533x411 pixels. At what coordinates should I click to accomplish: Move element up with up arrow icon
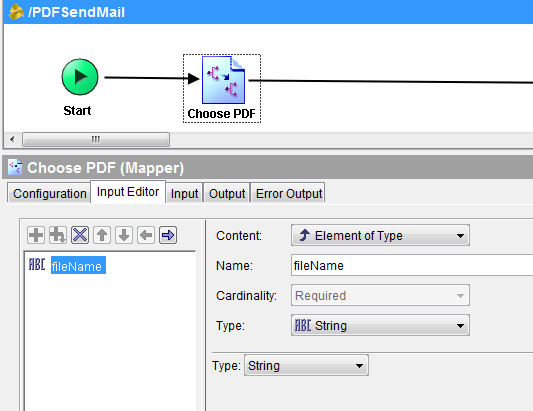point(102,235)
